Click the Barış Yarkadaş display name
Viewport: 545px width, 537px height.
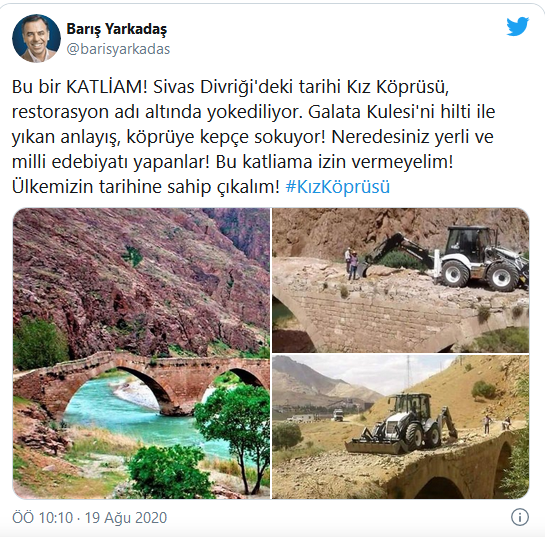click(x=117, y=29)
